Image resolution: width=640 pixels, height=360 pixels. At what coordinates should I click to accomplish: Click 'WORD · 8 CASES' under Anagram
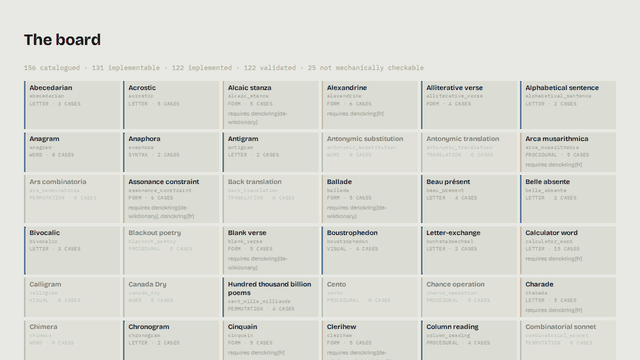click(52, 155)
